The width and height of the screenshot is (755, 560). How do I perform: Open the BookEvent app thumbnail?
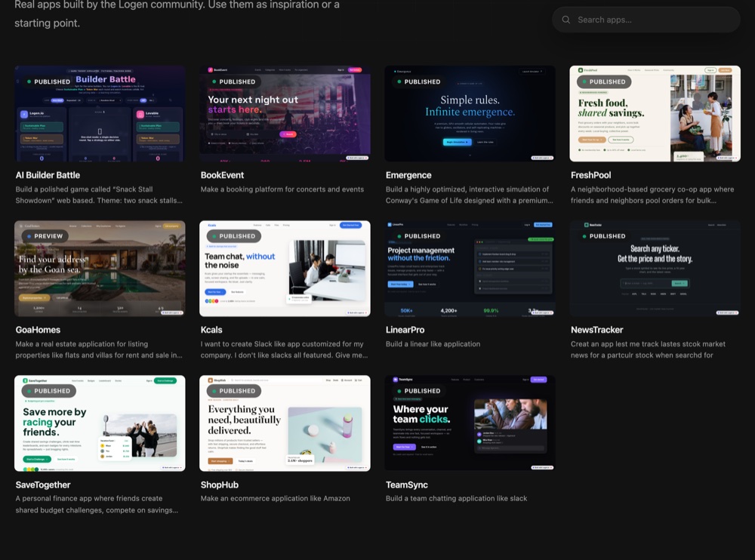(x=285, y=114)
